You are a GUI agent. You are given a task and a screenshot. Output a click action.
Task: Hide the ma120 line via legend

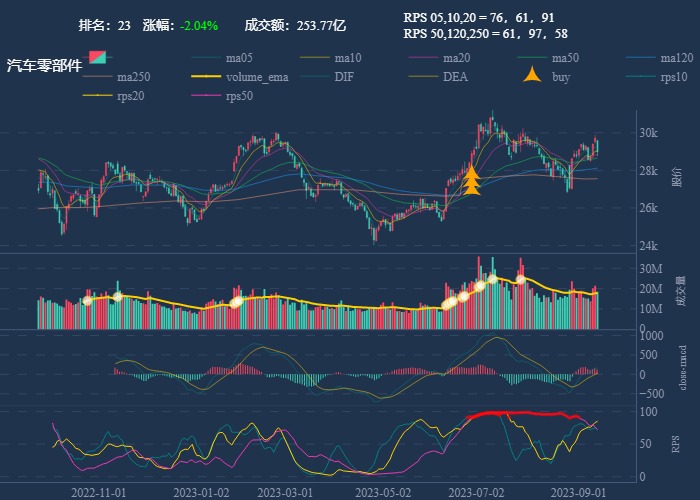pos(659,58)
